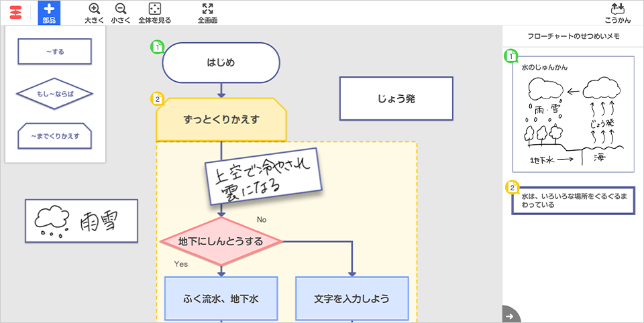Click the green note marker on はじめ
644x323 pixels.
[157, 48]
